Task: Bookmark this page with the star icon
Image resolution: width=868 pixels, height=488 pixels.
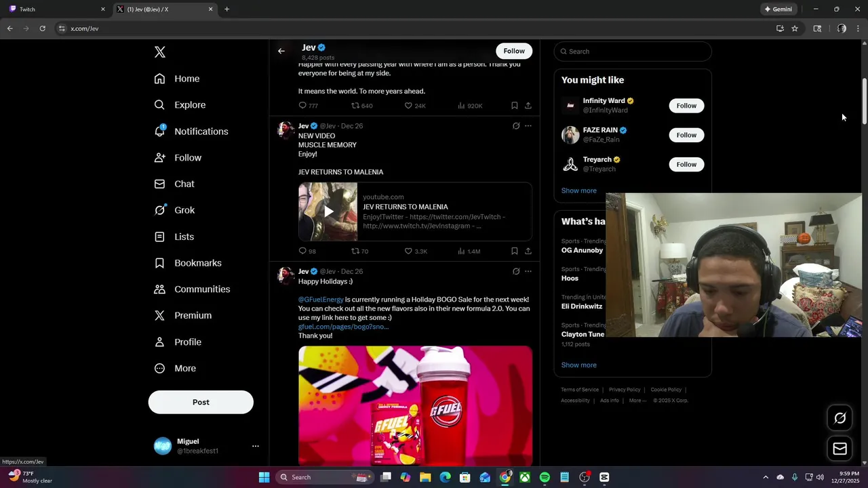Action: [x=795, y=28]
